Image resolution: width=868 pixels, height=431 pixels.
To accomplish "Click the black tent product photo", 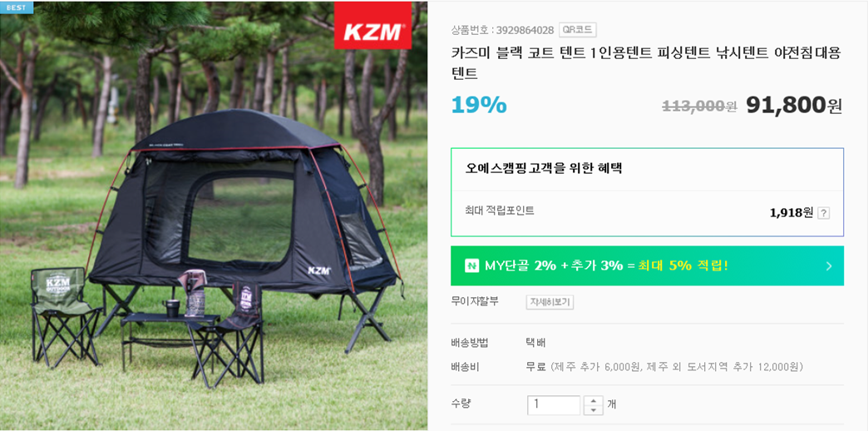I will 214,215.
